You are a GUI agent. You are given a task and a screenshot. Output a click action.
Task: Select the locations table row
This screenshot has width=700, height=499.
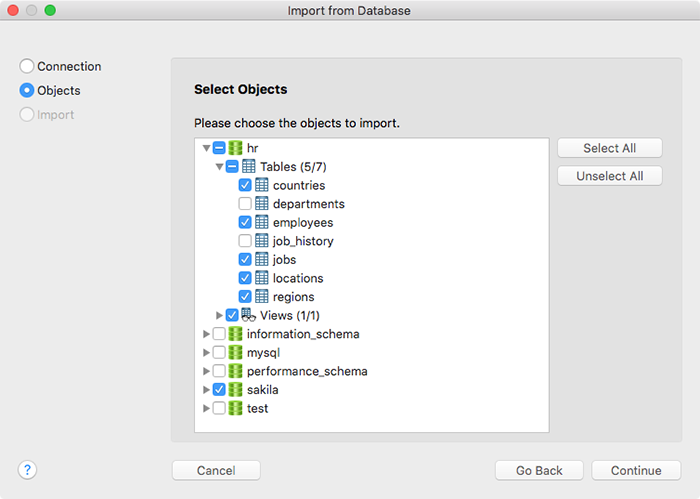click(x=371, y=278)
